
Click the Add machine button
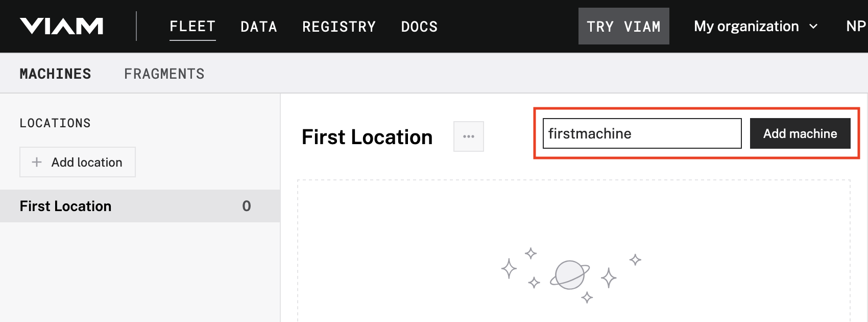coord(800,133)
